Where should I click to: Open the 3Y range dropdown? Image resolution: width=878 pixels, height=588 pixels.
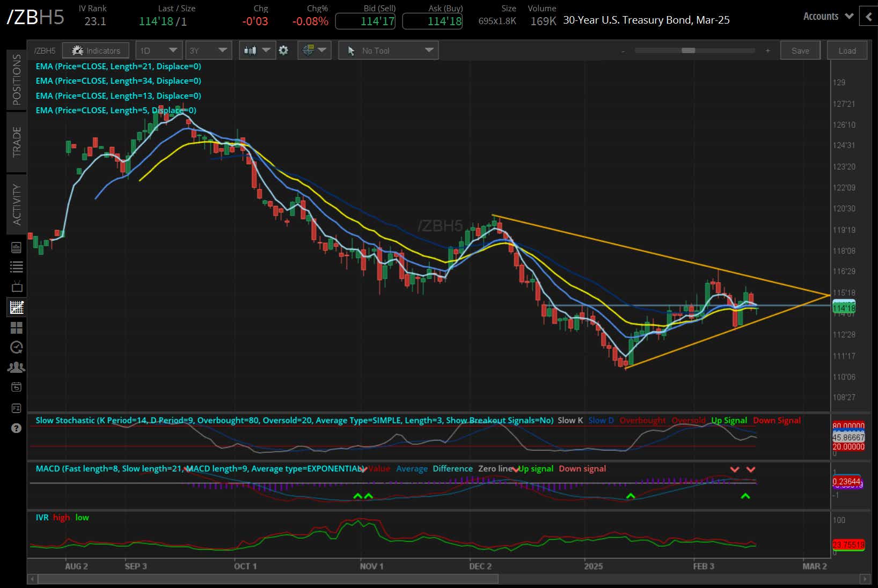click(208, 50)
